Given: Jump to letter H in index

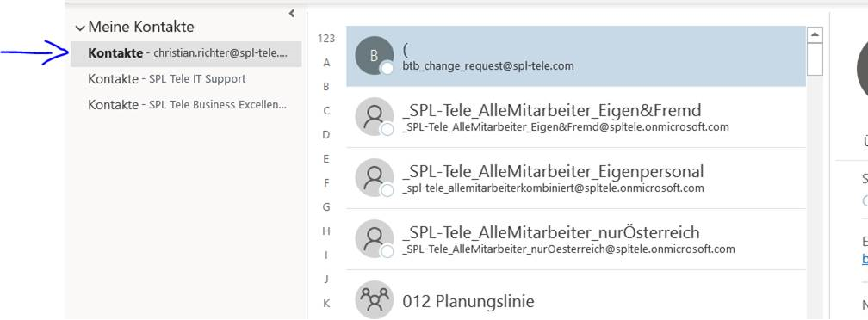Looking at the screenshot, I should [326, 231].
